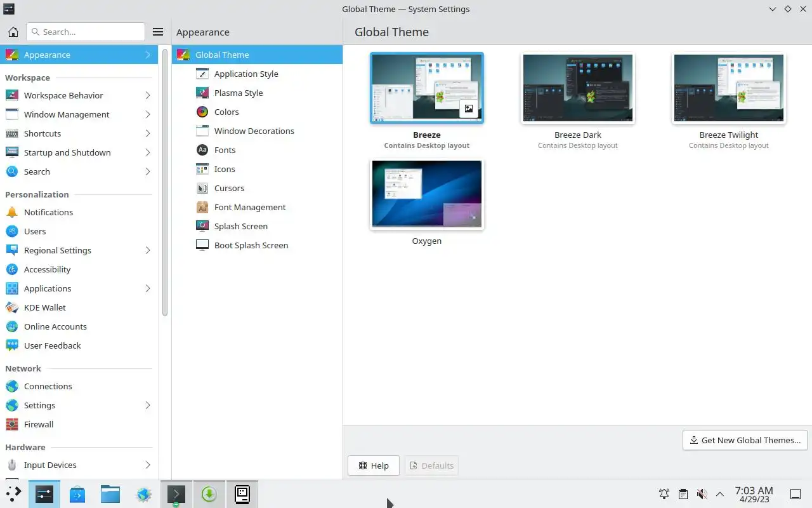
Task: Expand the Workspace Behavior chevron
Action: (148, 95)
